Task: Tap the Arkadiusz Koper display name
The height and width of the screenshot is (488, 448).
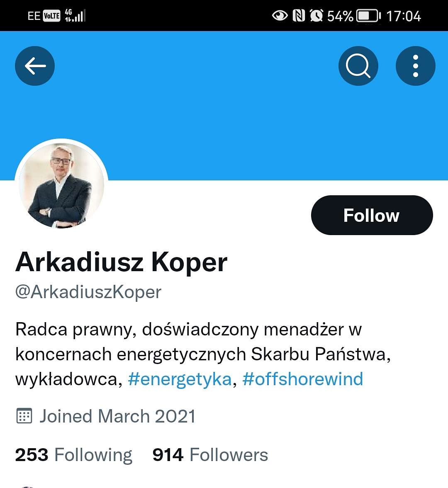Action: (x=122, y=262)
